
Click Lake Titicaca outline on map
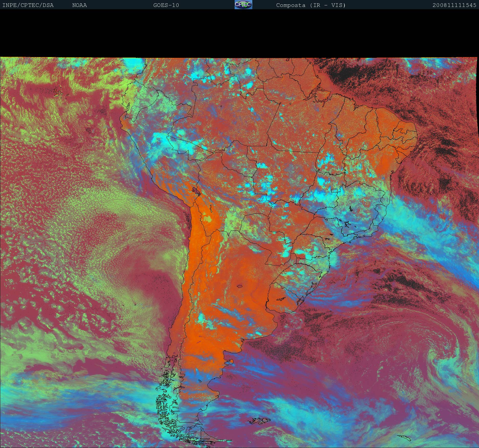(x=196, y=191)
